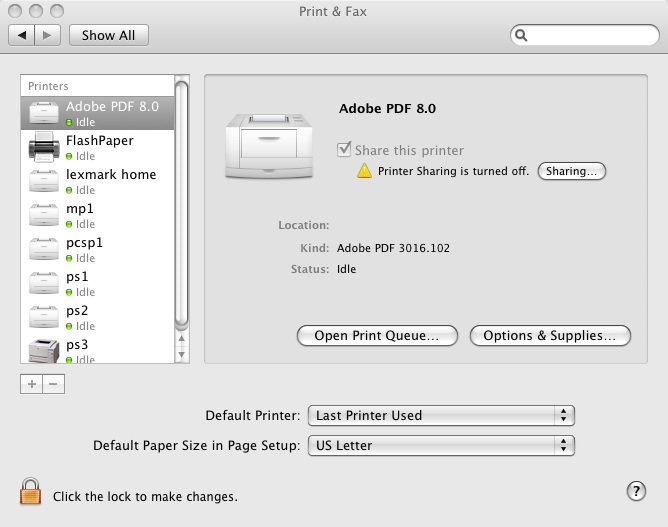Select the ps3 name in printers list
This screenshot has width=668, height=527.
coord(77,345)
